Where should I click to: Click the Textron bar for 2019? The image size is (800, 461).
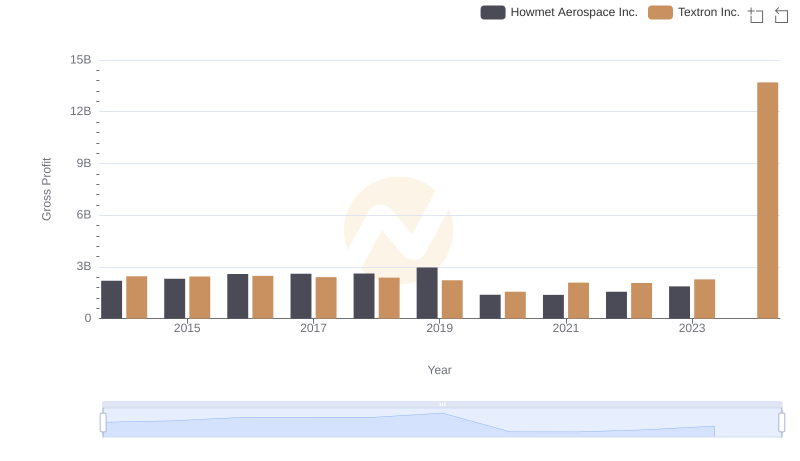click(x=452, y=299)
